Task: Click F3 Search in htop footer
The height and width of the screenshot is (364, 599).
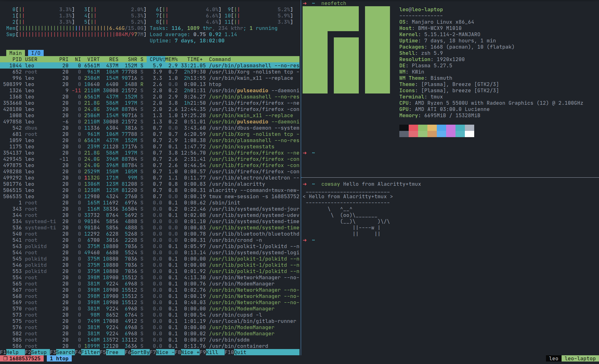Action: tap(62, 352)
